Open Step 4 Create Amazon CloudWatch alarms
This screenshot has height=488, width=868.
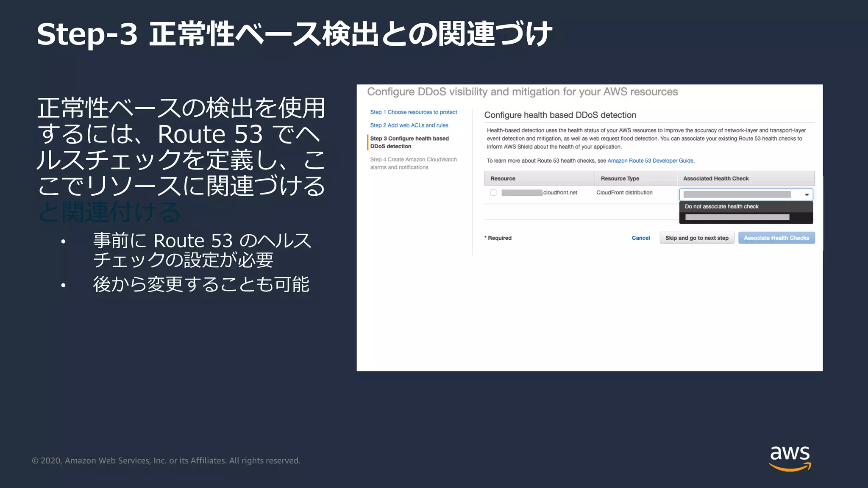pyautogui.click(x=413, y=164)
